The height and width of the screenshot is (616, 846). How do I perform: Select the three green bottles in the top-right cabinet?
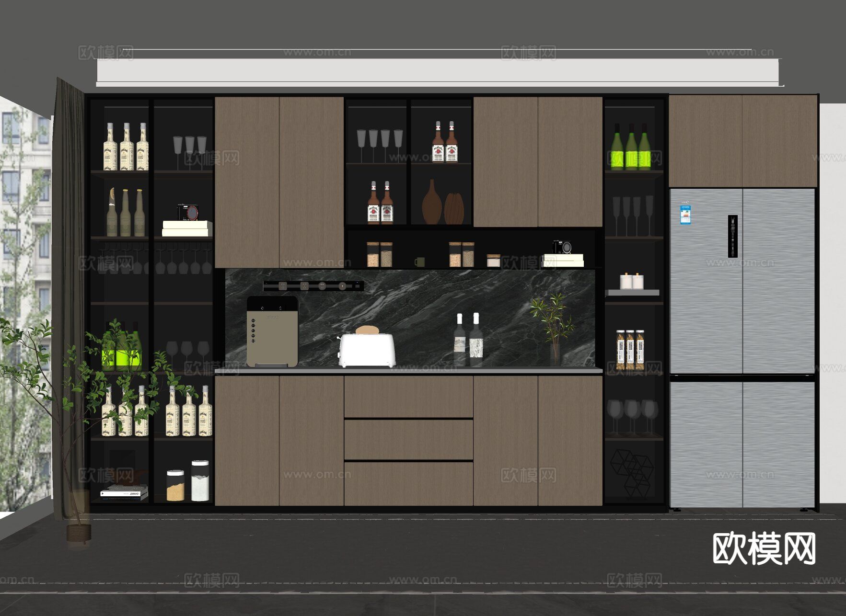point(631,147)
